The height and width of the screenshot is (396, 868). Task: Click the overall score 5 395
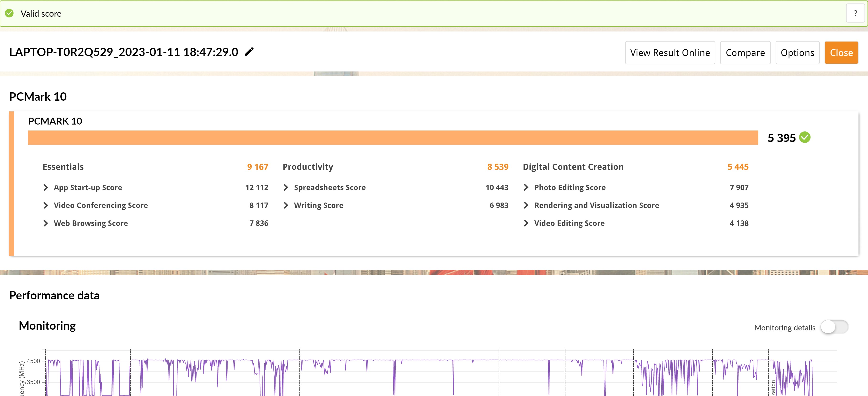781,138
